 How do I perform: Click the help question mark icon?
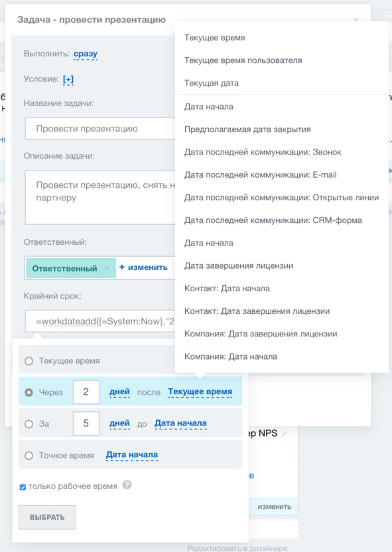[x=127, y=485]
